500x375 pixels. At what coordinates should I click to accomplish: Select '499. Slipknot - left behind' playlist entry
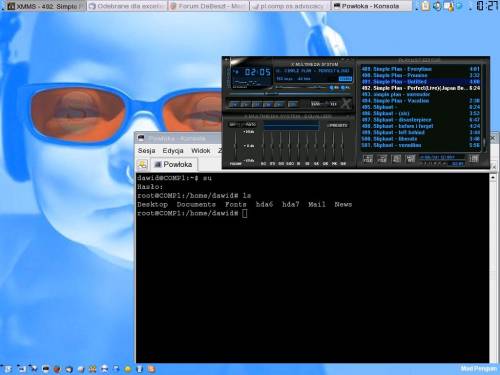(421, 132)
